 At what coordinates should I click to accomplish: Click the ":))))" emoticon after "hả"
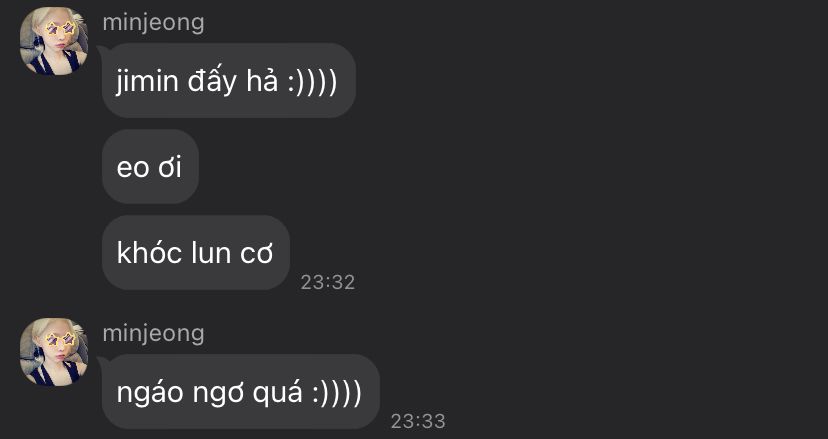313,83
